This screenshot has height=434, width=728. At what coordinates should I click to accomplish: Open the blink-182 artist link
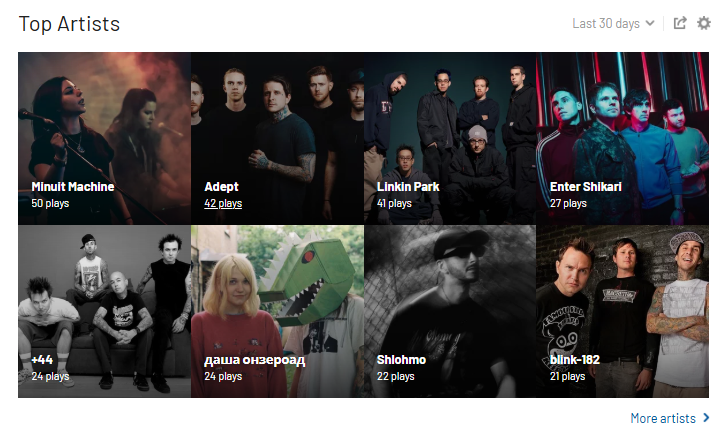[x=575, y=360]
